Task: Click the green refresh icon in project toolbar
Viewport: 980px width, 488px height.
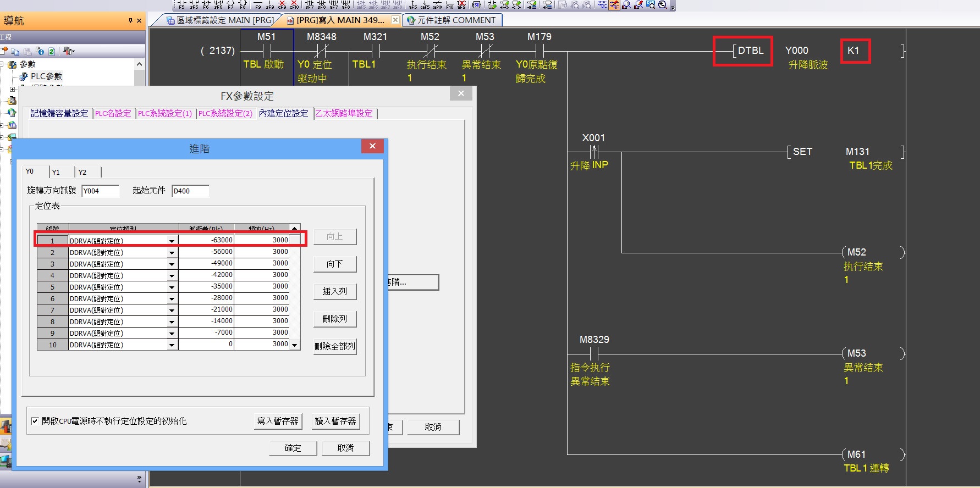Action: 52,51
